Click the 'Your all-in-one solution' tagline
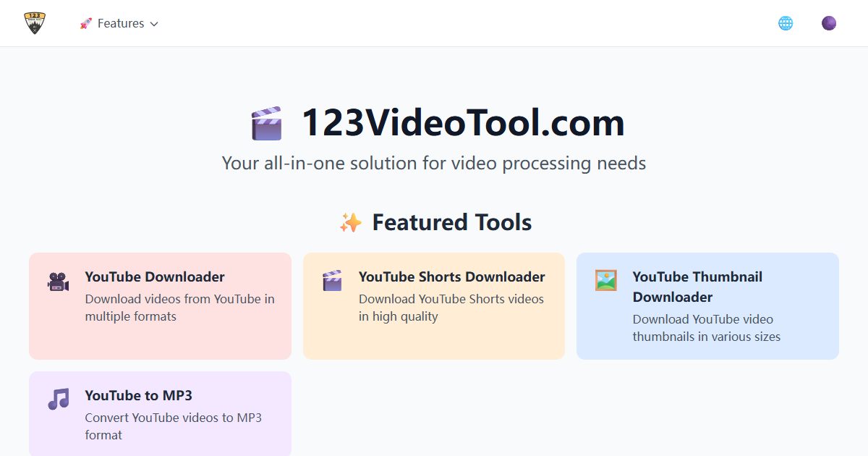The width and height of the screenshot is (868, 456). 434,163
